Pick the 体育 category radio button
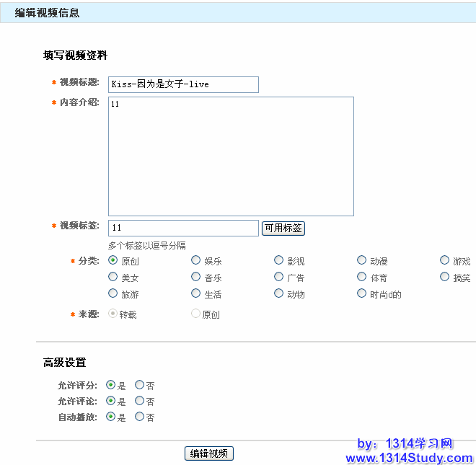This screenshot has height=465, width=476. coord(362,277)
